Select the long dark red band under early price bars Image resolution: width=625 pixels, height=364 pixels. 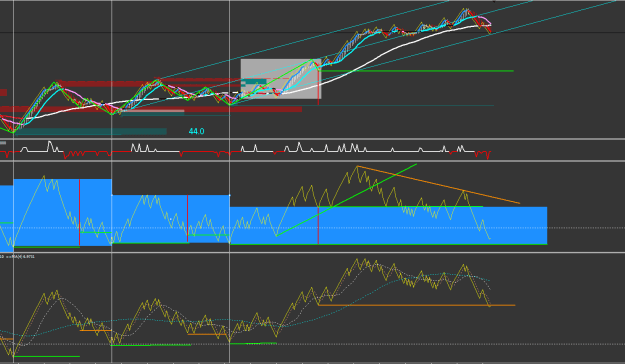151,109
